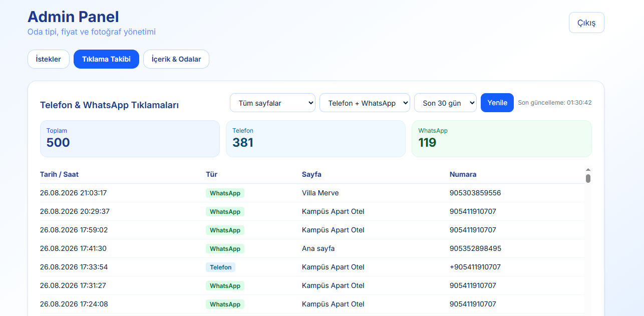
Task: Click the Telefon 381 stat card
Action: [315, 139]
